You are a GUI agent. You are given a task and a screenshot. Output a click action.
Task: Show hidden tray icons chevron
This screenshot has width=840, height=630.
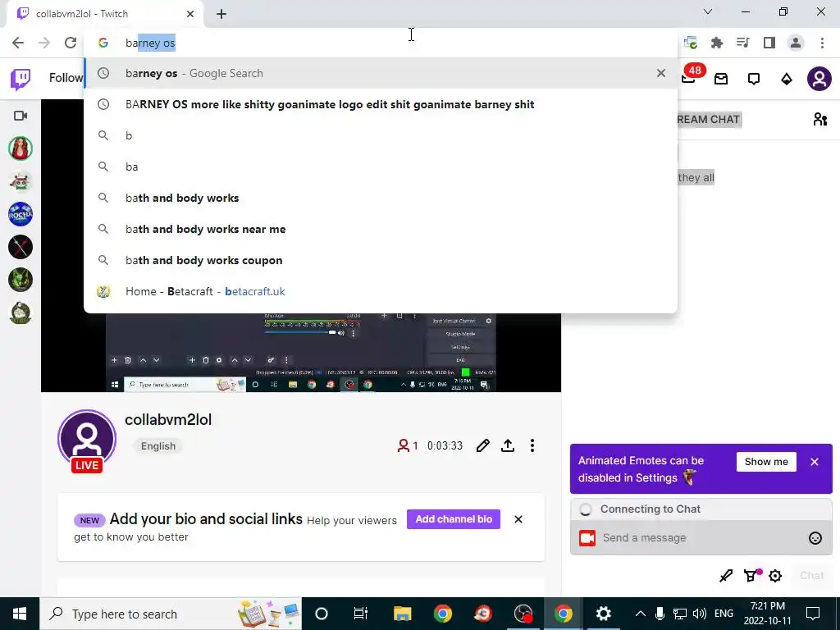click(640, 614)
